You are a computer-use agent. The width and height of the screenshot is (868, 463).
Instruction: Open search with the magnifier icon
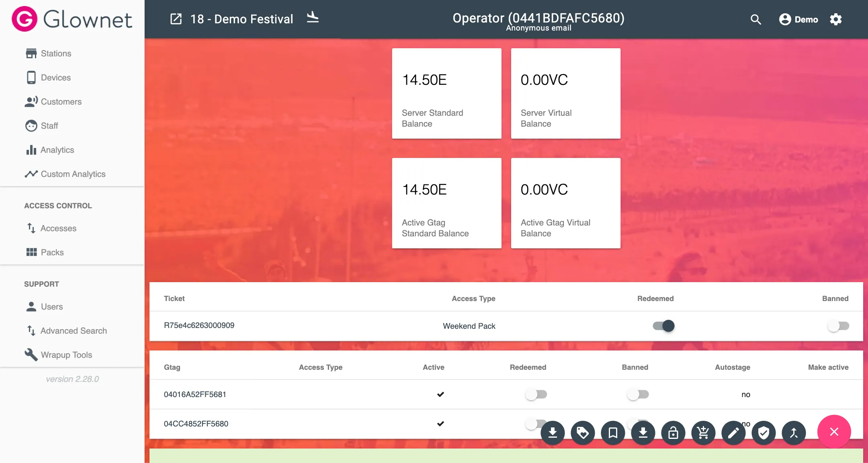(755, 19)
